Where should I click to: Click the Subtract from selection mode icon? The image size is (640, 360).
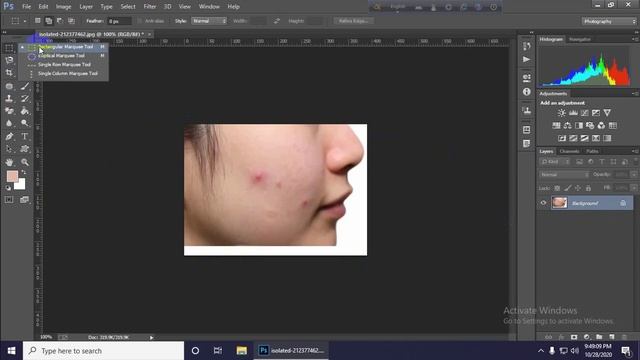(60, 21)
